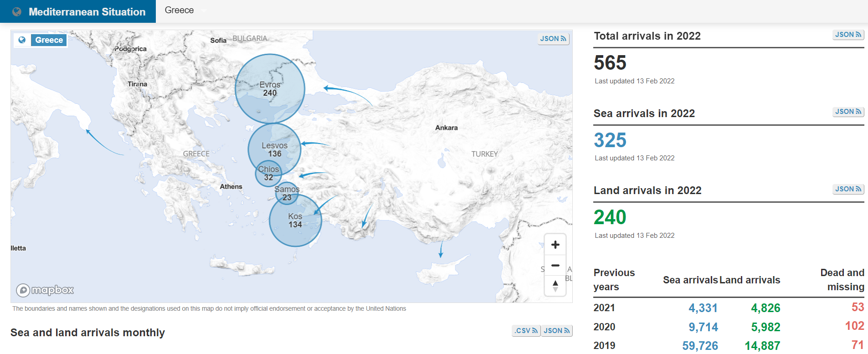The height and width of the screenshot is (354, 868).
Task: Click land arrivals figure 240
Action: pos(610,217)
